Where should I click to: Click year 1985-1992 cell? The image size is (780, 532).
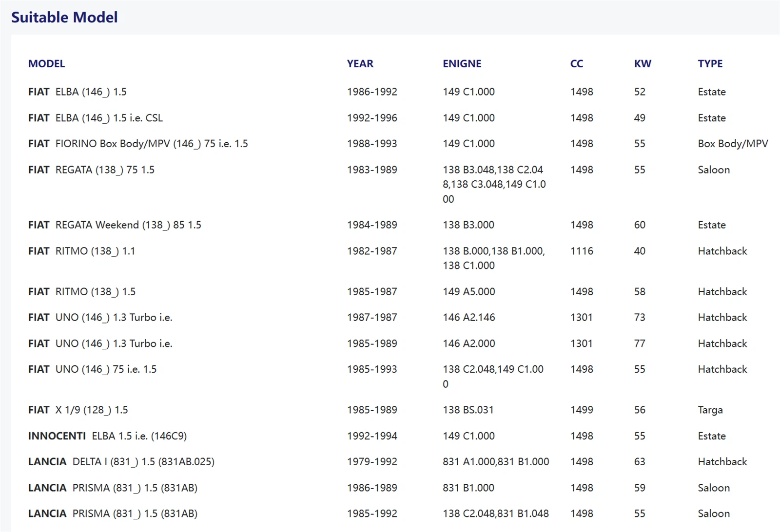coord(372,513)
